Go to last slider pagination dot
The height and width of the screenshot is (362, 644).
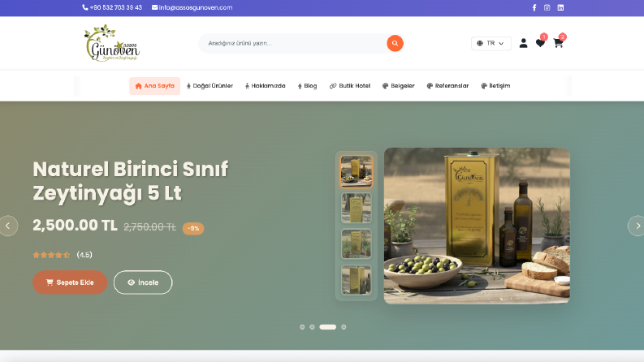(344, 327)
